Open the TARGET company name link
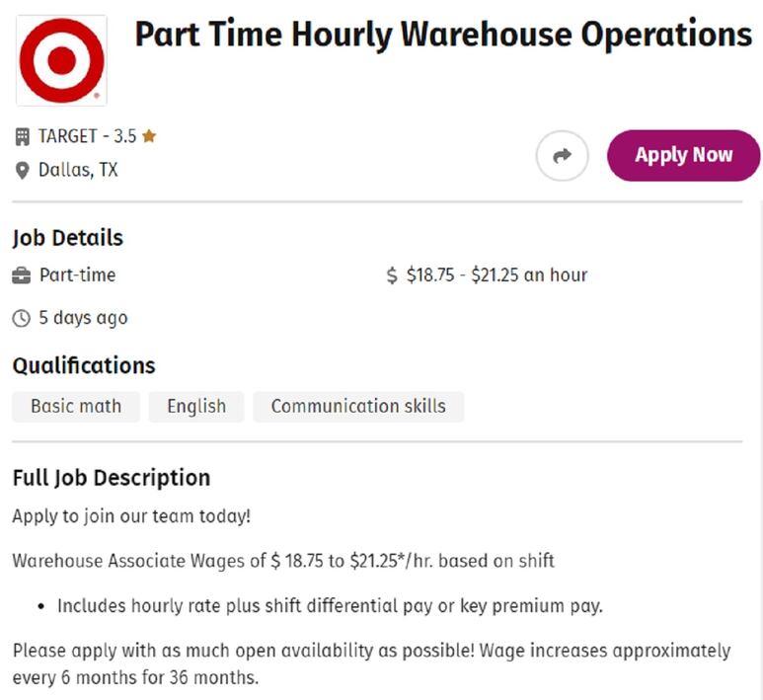Screen dimensions: 763x700 68,136
